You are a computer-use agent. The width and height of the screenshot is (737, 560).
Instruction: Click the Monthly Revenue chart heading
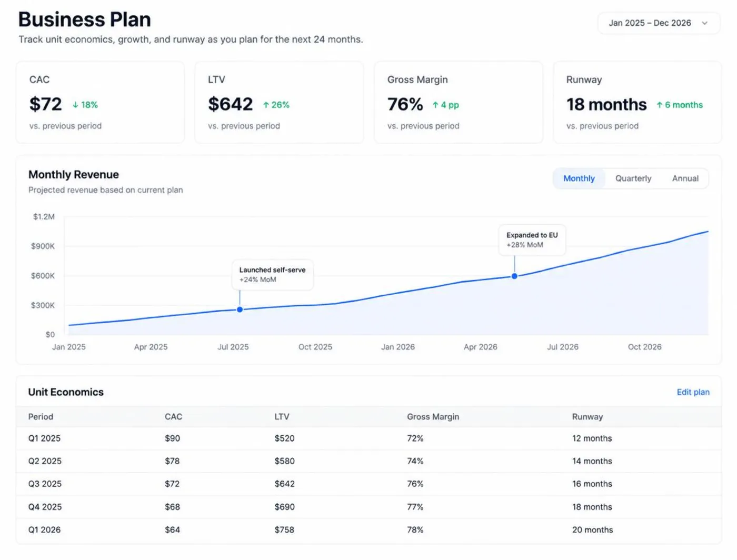[x=74, y=175]
